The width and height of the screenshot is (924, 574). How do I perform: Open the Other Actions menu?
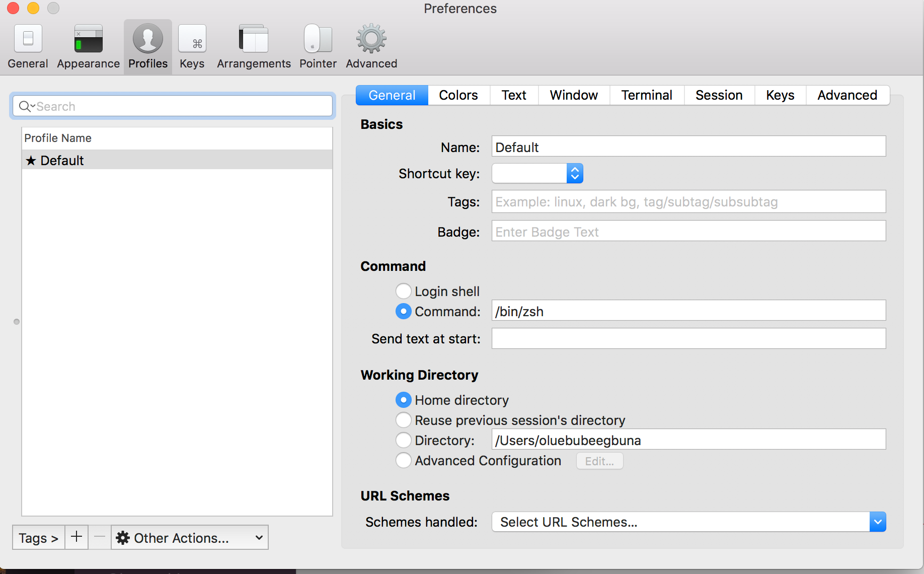(190, 537)
